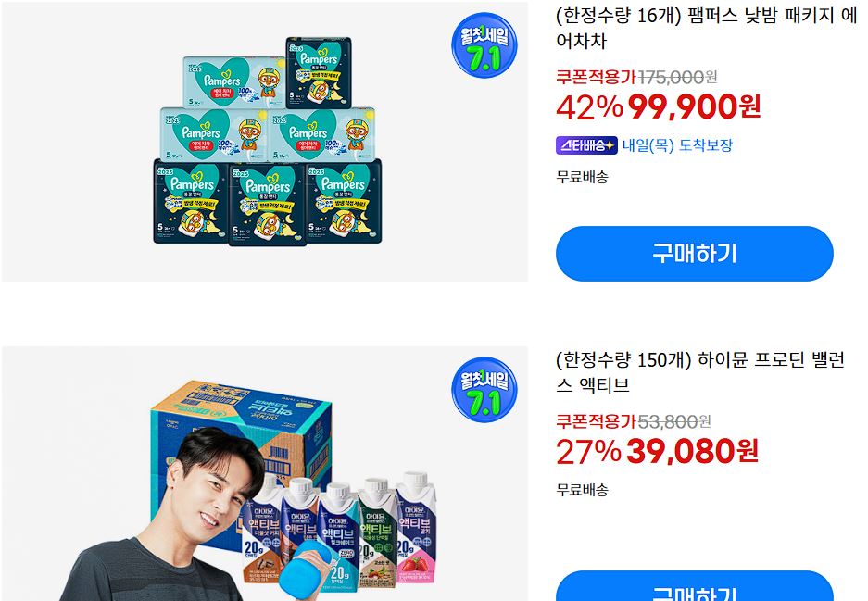The width and height of the screenshot is (868, 601).
Task: Open the Pampers diaper package product image
Action: click(265, 141)
